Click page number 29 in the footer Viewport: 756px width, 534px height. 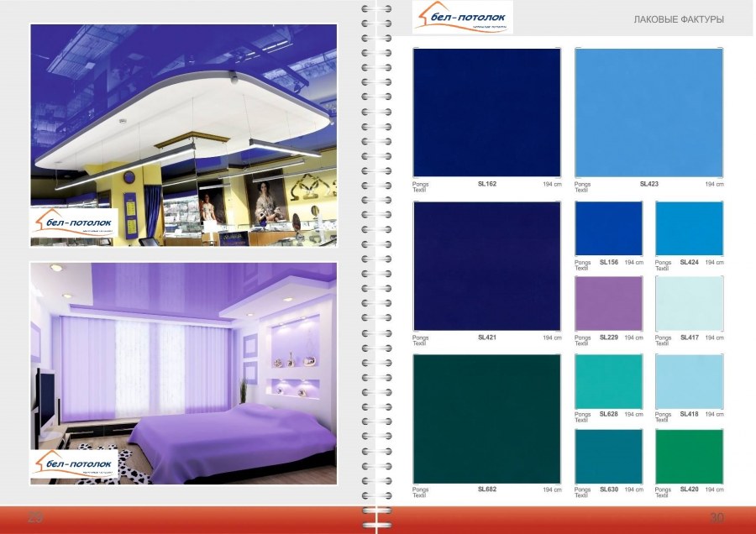(x=35, y=516)
